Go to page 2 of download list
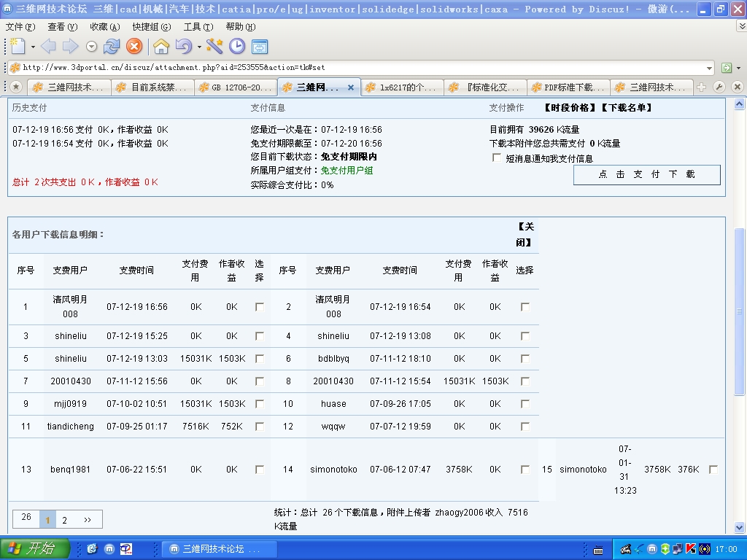The height and width of the screenshot is (560, 747). (64, 520)
